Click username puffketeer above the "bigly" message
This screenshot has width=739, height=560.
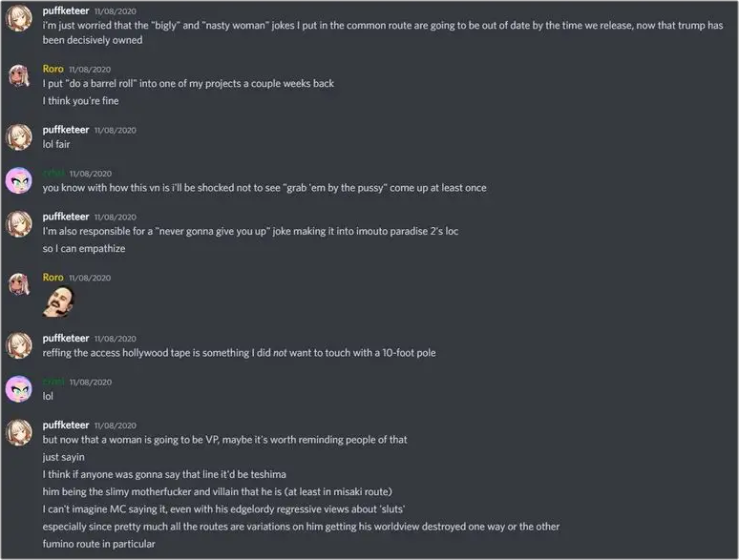(66, 10)
